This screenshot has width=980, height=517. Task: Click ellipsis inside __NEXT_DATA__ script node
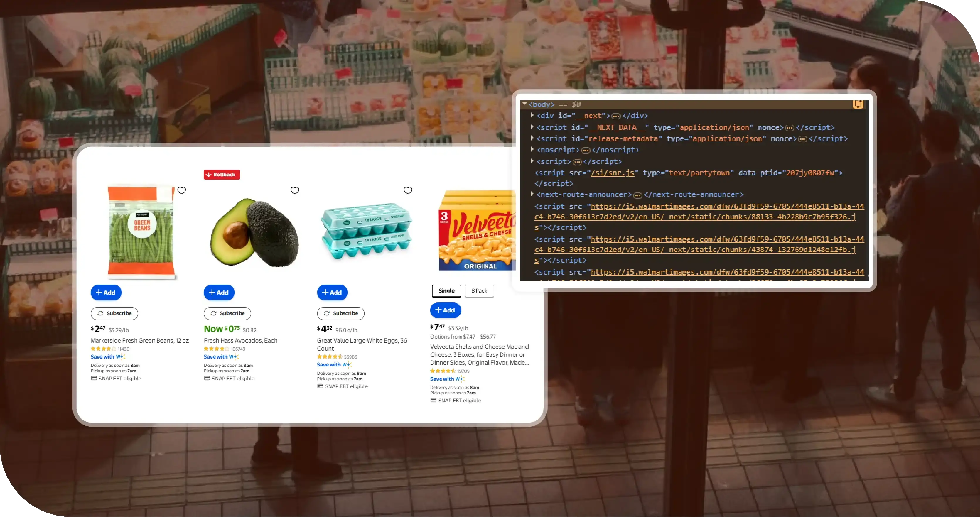click(x=790, y=128)
